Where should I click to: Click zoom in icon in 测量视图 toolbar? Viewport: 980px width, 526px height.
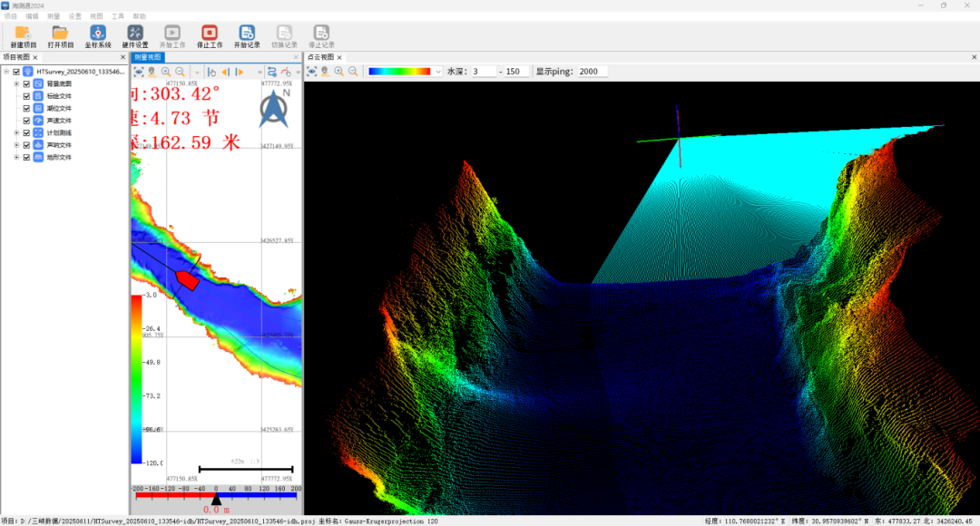[x=166, y=72]
